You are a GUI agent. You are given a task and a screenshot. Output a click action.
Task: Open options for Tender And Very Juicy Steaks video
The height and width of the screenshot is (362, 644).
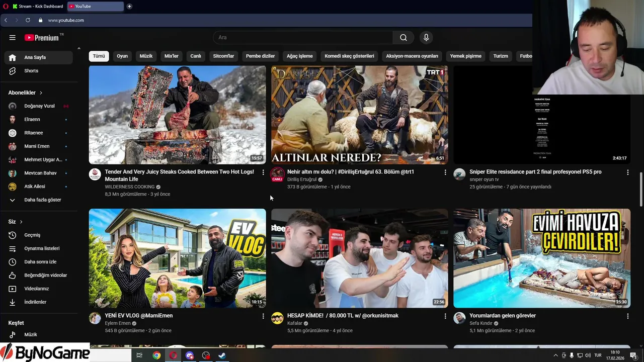tap(263, 172)
